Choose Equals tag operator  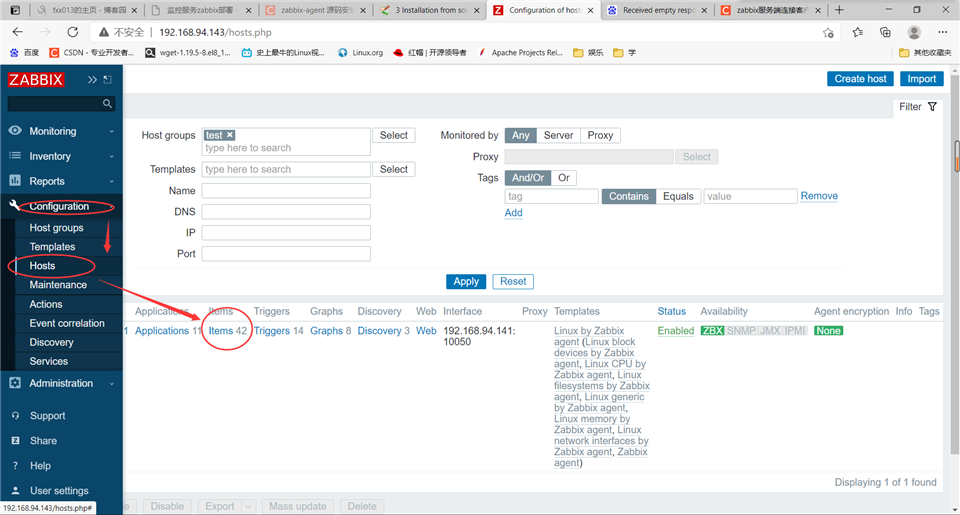[678, 196]
